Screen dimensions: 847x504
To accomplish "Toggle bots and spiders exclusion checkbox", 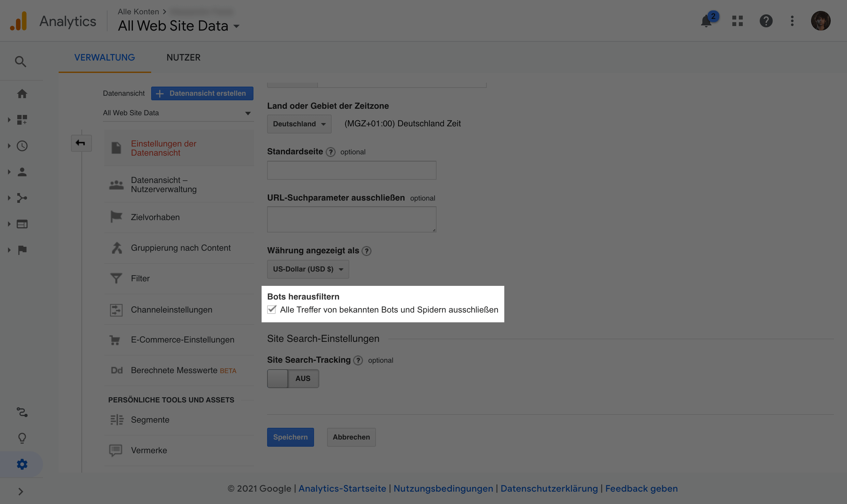I will [x=271, y=309].
